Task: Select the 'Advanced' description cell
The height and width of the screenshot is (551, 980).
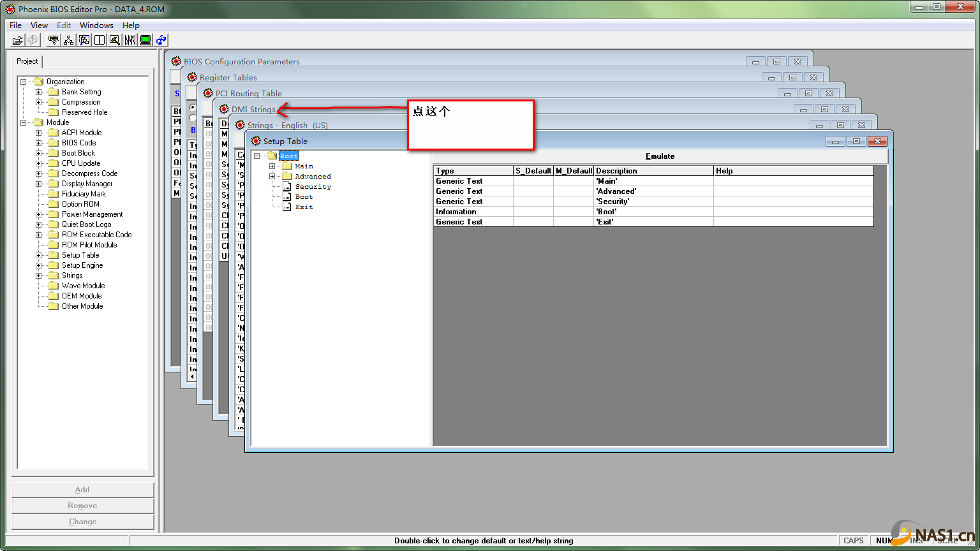Action: (653, 191)
